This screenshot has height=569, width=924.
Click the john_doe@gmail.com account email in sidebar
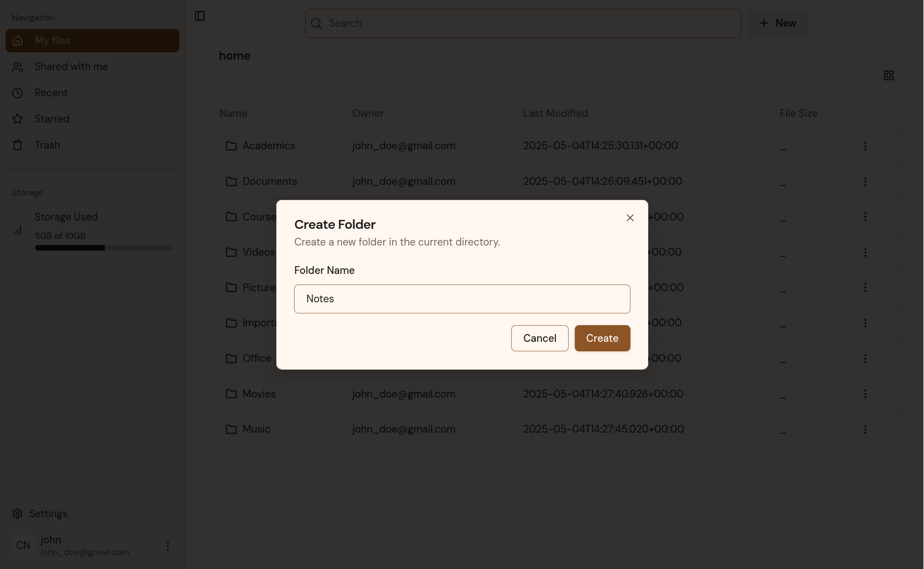click(85, 552)
